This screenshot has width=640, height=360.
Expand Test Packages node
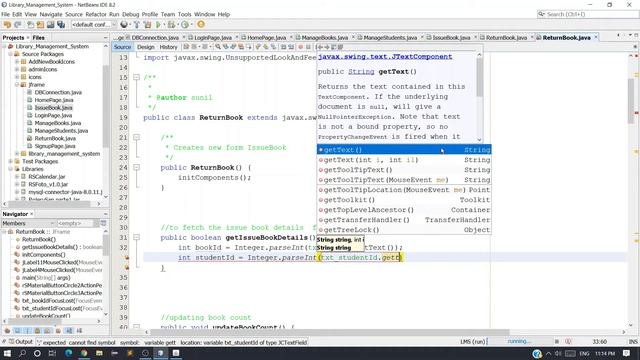[11, 162]
